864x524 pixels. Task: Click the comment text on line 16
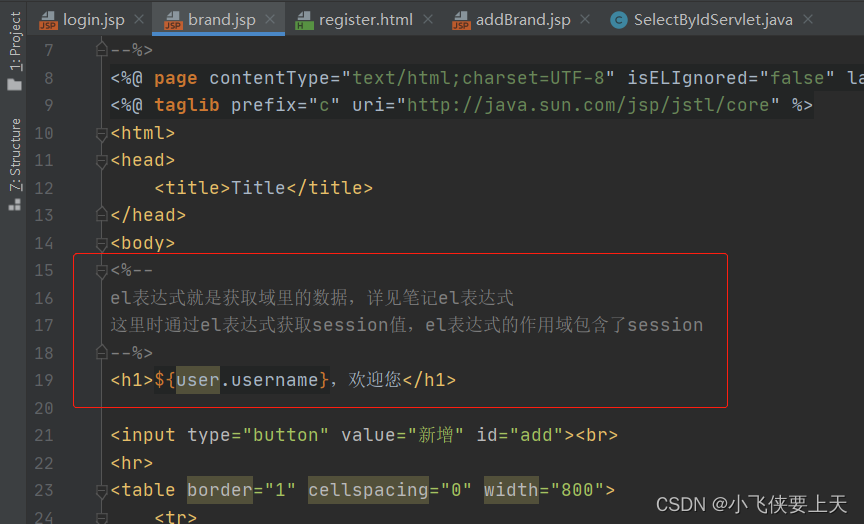[312, 298]
